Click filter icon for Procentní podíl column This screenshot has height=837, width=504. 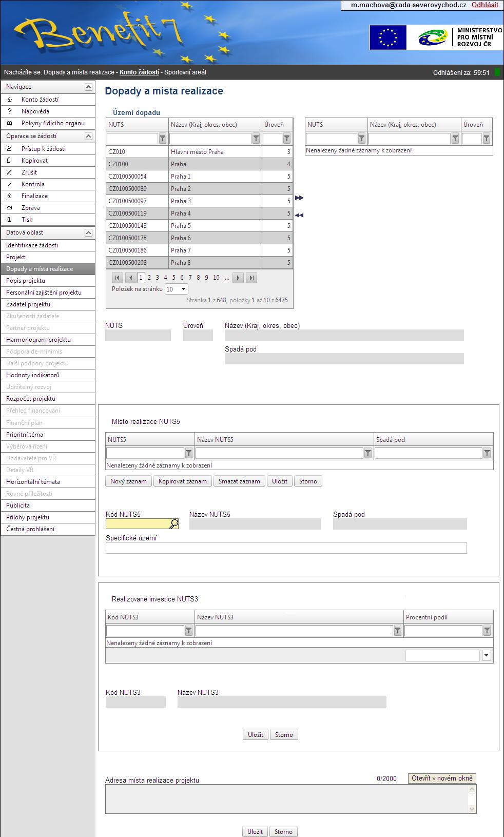point(487,631)
